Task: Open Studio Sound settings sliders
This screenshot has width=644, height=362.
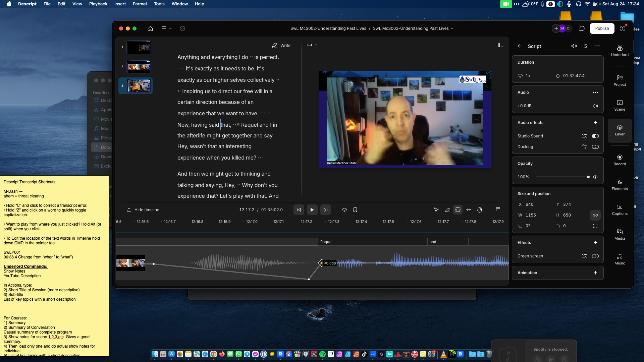Action: (x=584, y=136)
